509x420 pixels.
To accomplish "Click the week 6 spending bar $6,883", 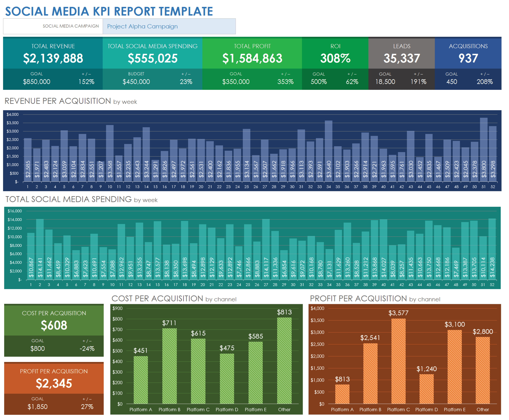I will pos(76,265).
